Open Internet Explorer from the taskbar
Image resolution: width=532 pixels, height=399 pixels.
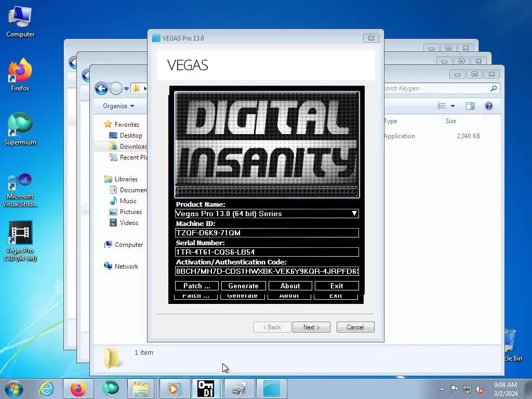pos(46,389)
